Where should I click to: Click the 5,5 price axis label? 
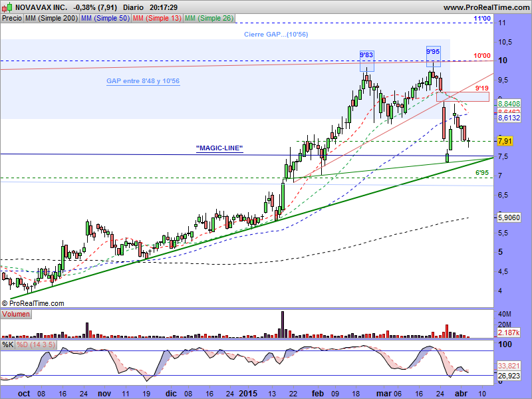(503, 233)
